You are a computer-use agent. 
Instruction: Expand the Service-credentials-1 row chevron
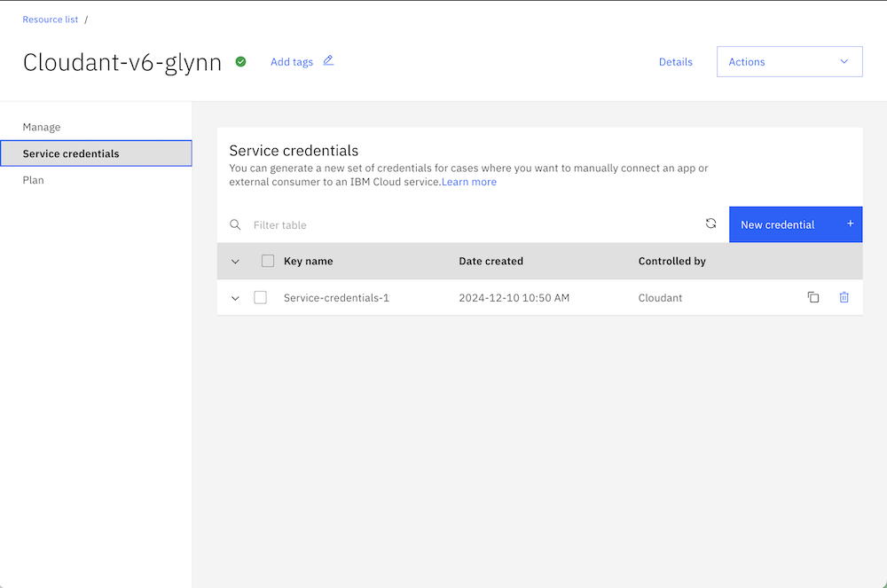pos(235,298)
